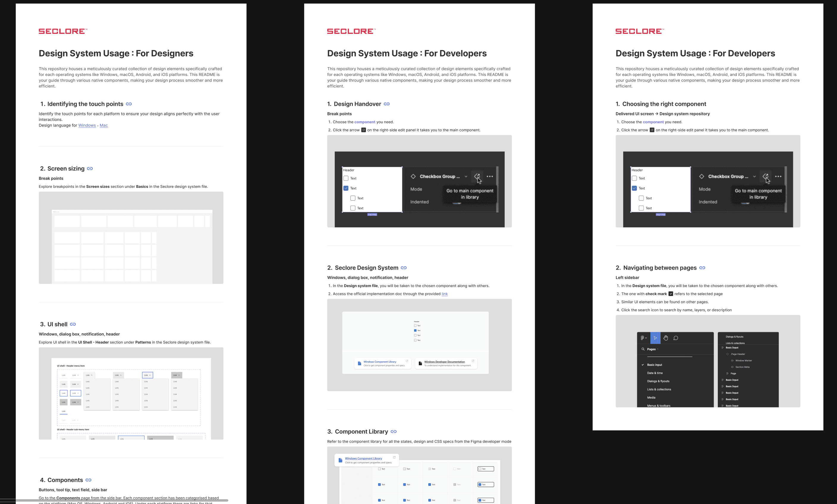Open the Figma logo main menu dropdown
This screenshot has height=504, width=837.
click(644, 338)
